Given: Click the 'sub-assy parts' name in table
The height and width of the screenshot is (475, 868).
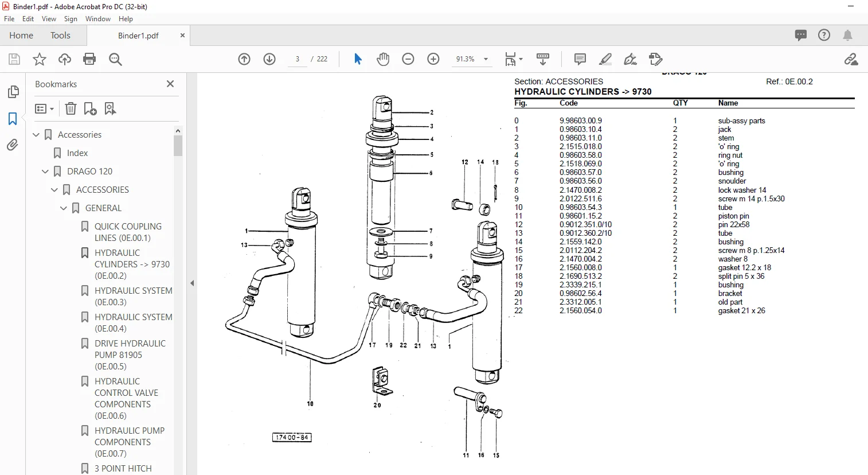Looking at the screenshot, I should (741, 121).
